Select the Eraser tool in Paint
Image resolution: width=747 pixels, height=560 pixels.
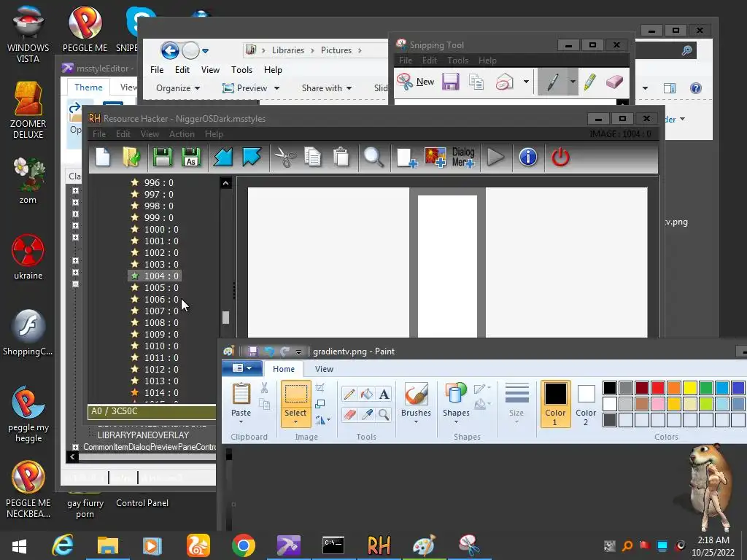click(349, 414)
